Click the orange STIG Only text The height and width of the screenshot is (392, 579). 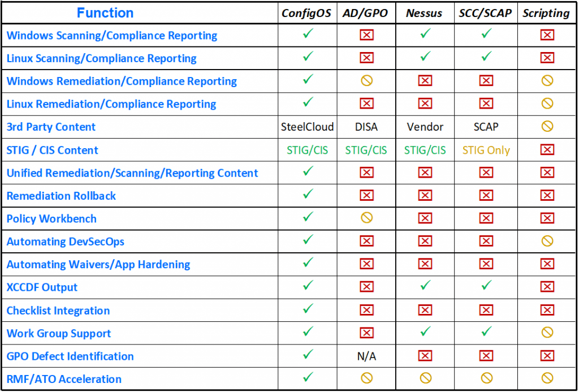(486, 150)
